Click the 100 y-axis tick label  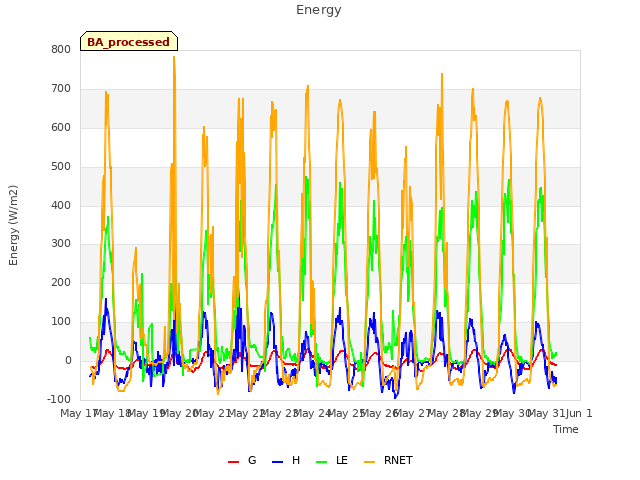pyautogui.click(x=61, y=322)
